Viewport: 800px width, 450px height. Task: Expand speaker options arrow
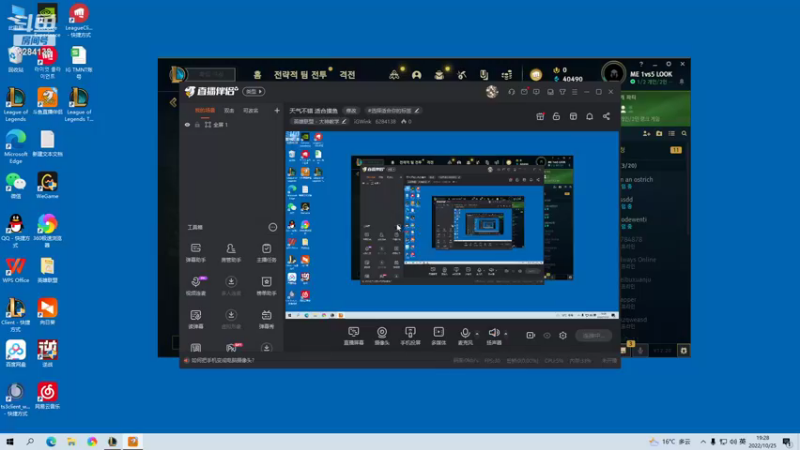pos(506,334)
